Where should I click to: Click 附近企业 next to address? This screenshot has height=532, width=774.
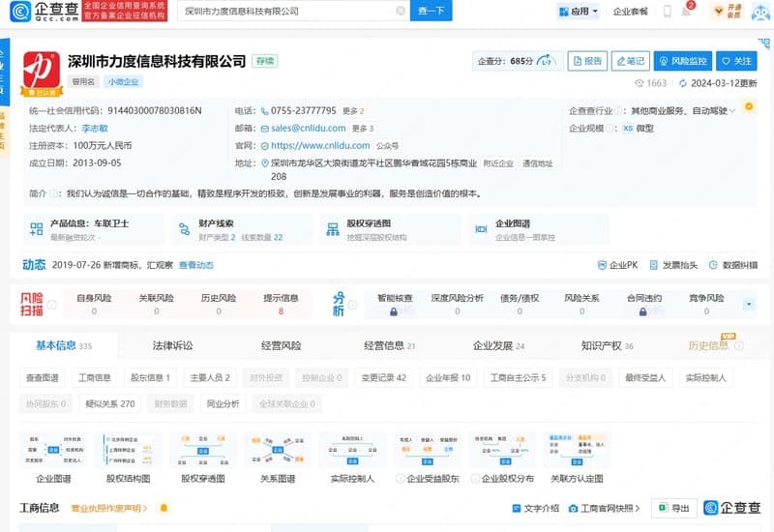(x=498, y=163)
